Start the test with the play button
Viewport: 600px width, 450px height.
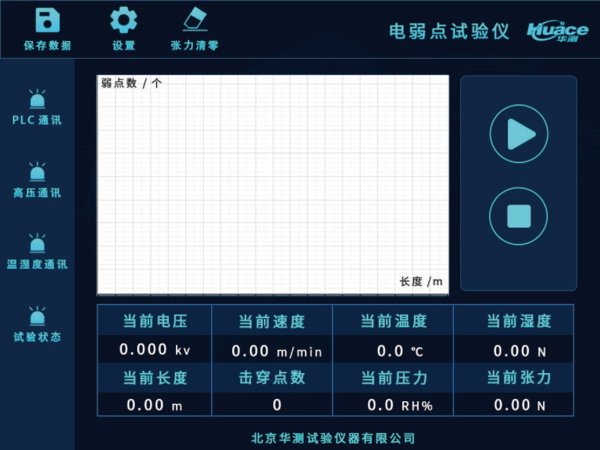tap(519, 134)
